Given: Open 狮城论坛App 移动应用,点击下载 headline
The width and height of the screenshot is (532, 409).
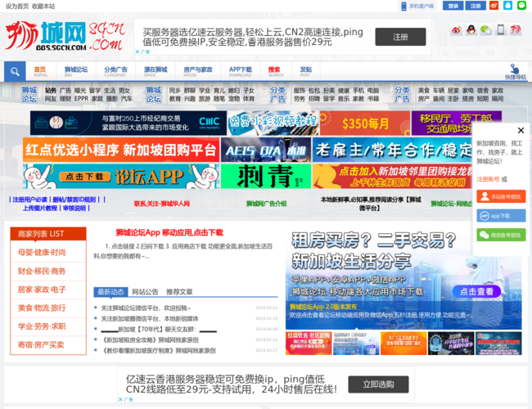Looking at the screenshot, I should coord(169,232).
